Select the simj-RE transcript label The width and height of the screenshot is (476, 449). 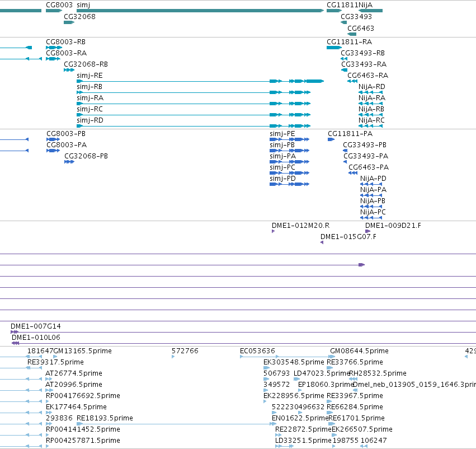click(89, 76)
